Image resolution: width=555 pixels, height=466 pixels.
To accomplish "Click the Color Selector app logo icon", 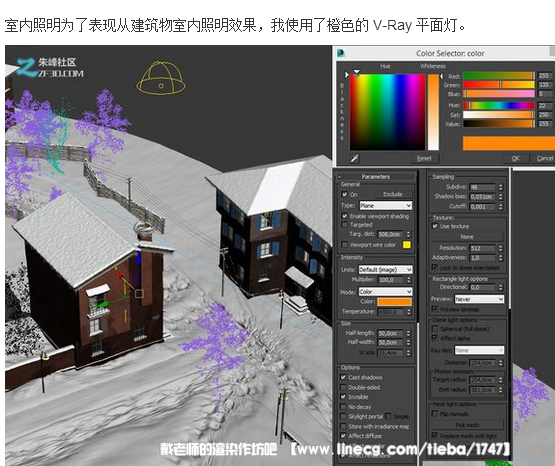I will pos(341,53).
